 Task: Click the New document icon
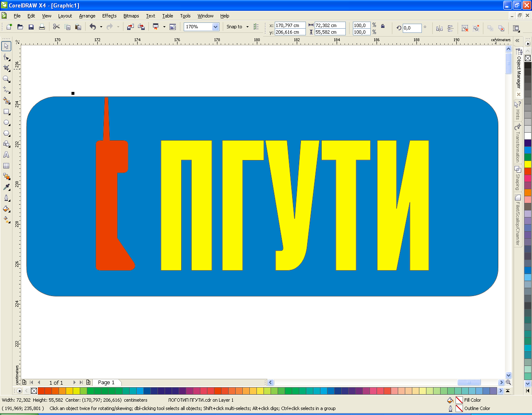9,27
